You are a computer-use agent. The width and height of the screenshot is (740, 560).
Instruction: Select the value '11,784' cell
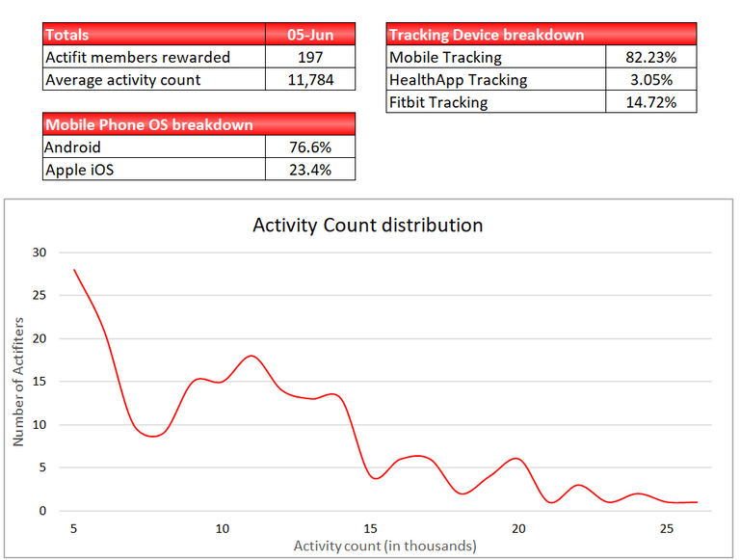pos(310,79)
